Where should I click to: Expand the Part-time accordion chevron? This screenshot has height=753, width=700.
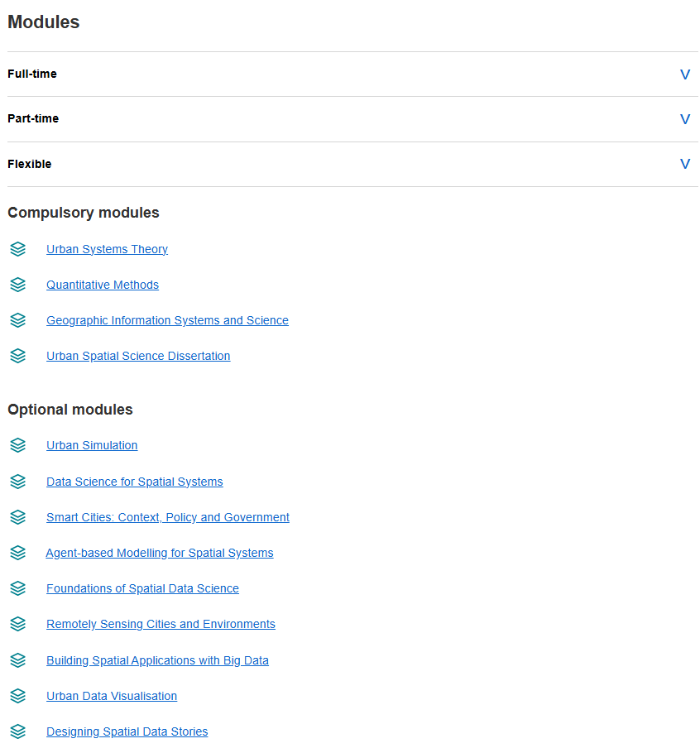(684, 119)
